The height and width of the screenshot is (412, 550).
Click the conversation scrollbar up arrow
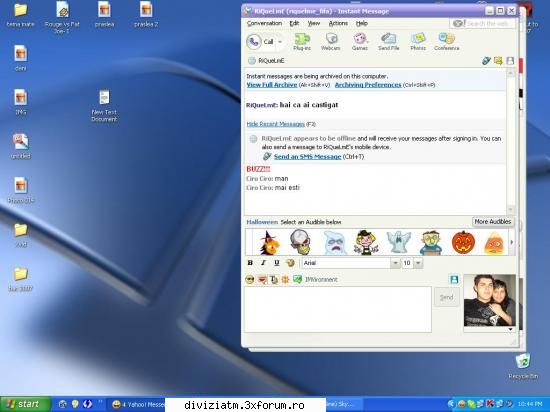coord(511,73)
